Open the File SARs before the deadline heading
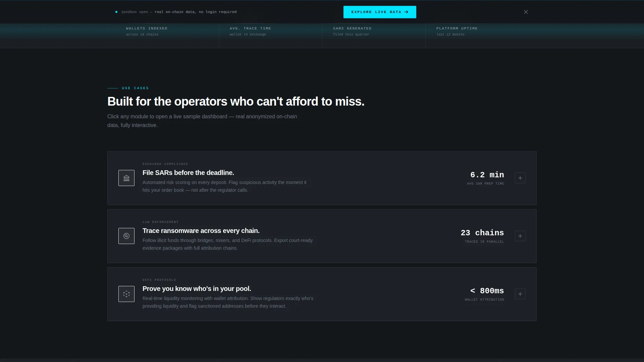The width and height of the screenshot is (644, 362). pyautogui.click(x=188, y=173)
